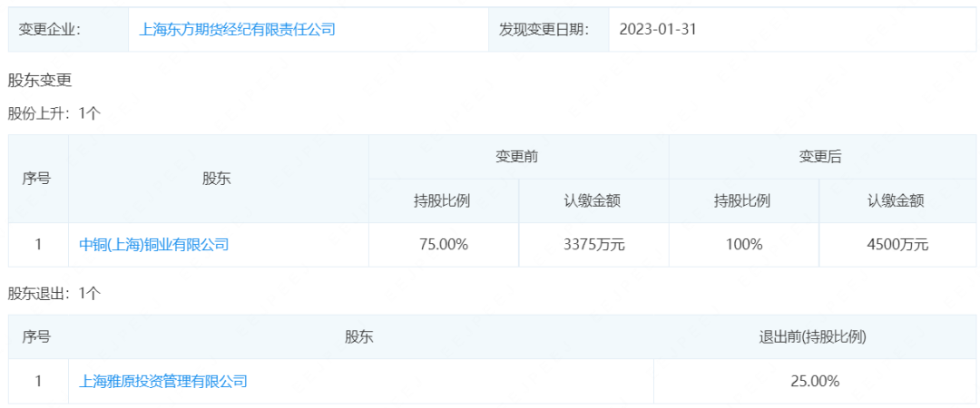Click the 股份上升：1个 subheading
Screen dimensions: 980x408
(x=54, y=113)
